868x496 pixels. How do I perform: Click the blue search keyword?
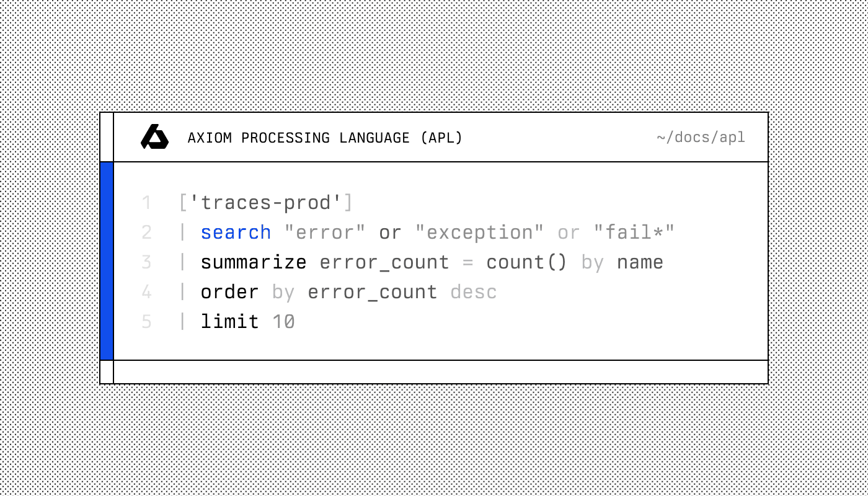click(236, 232)
